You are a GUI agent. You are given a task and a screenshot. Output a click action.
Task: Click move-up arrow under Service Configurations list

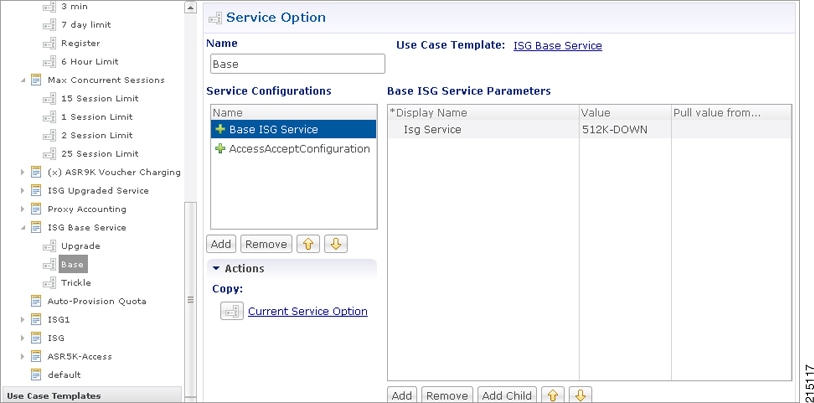[308, 244]
